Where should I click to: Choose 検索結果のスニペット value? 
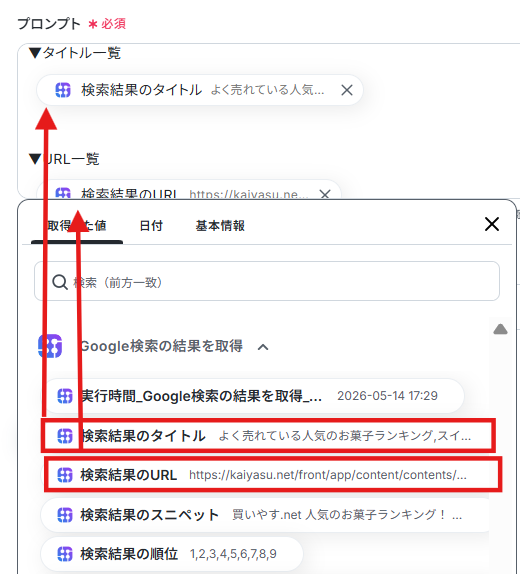265,515
